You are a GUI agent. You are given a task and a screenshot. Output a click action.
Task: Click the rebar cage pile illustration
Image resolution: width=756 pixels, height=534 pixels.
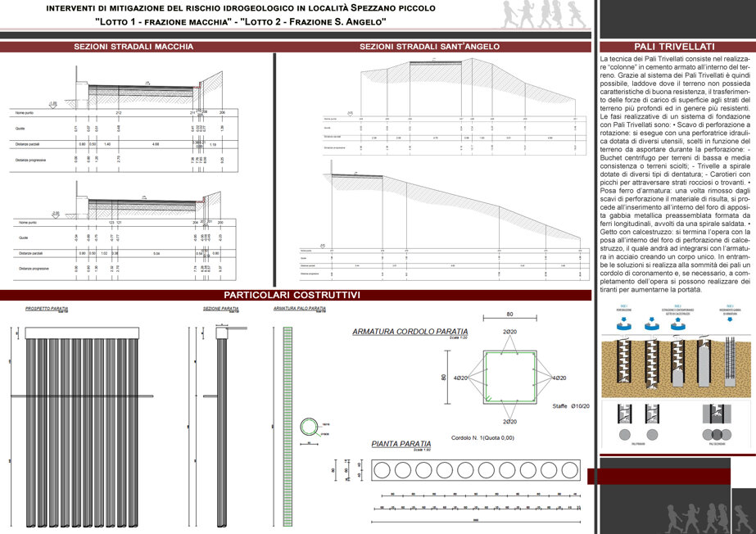[731, 367]
